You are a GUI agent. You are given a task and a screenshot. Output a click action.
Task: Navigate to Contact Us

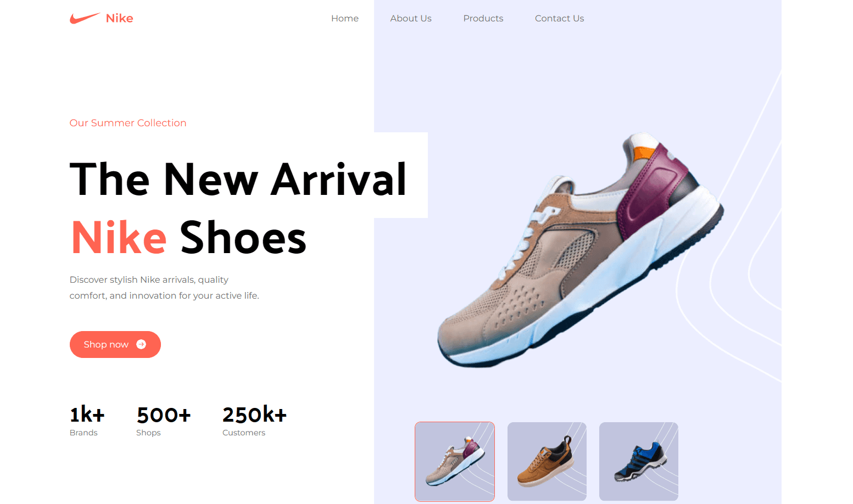tap(559, 18)
